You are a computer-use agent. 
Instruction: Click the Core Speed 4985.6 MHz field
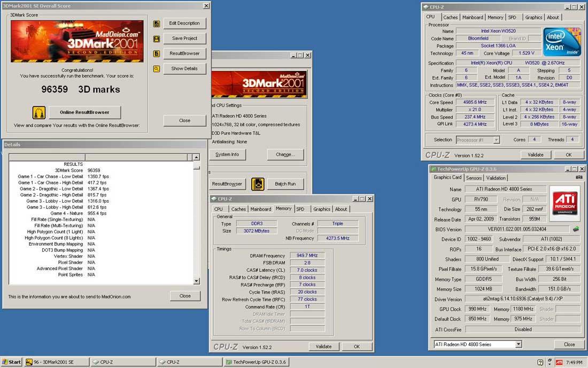tap(475, 102)
